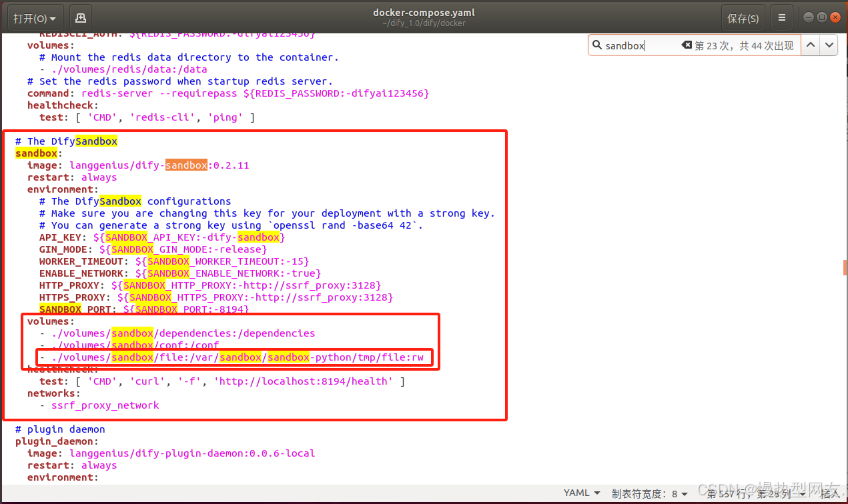Click the orange marker in the vertical scrollbar
Image resolution: width=848 pixels, height=504 pixels.
point(845,267)
